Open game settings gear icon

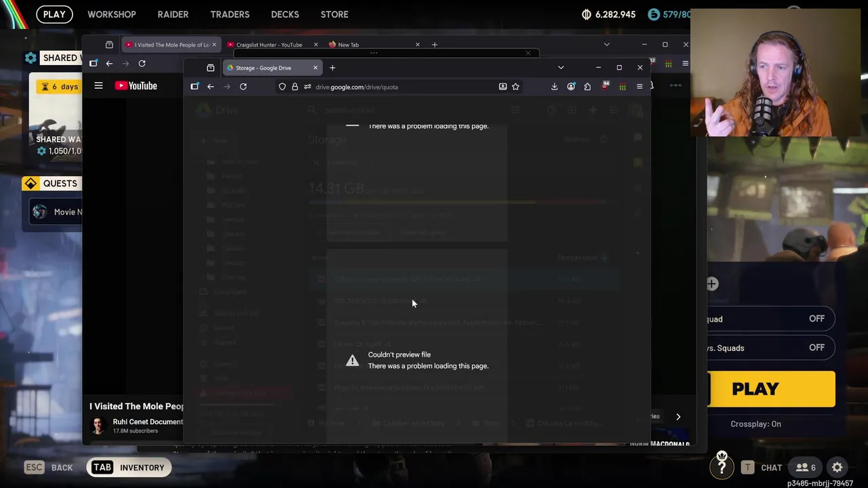coord(837,467)
